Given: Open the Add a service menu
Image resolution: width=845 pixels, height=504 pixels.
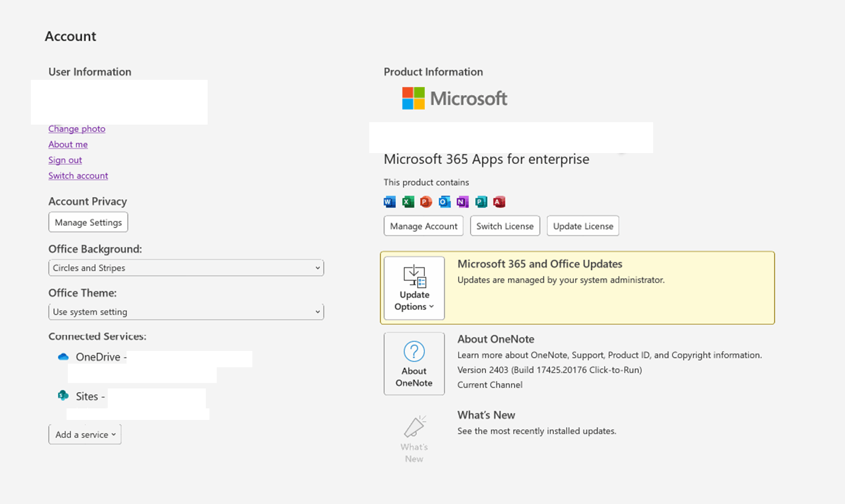Looking at the screenshot, I should click(85, 434).
